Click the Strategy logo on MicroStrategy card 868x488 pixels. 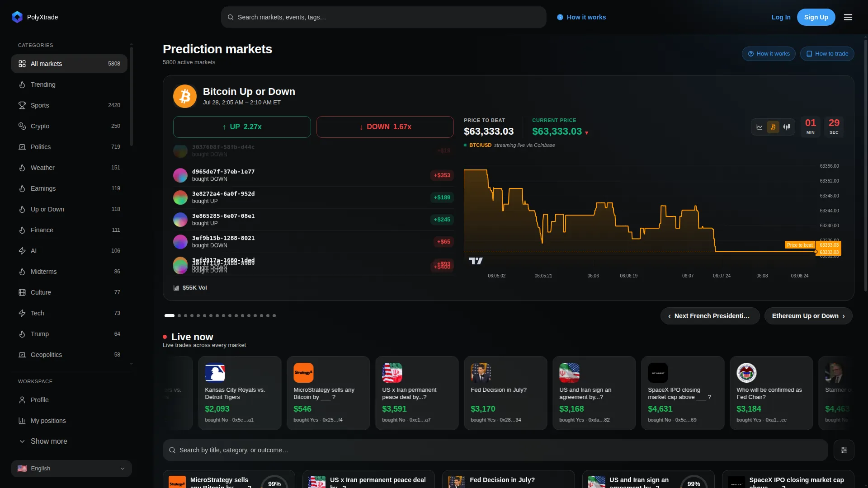point(303,373)
